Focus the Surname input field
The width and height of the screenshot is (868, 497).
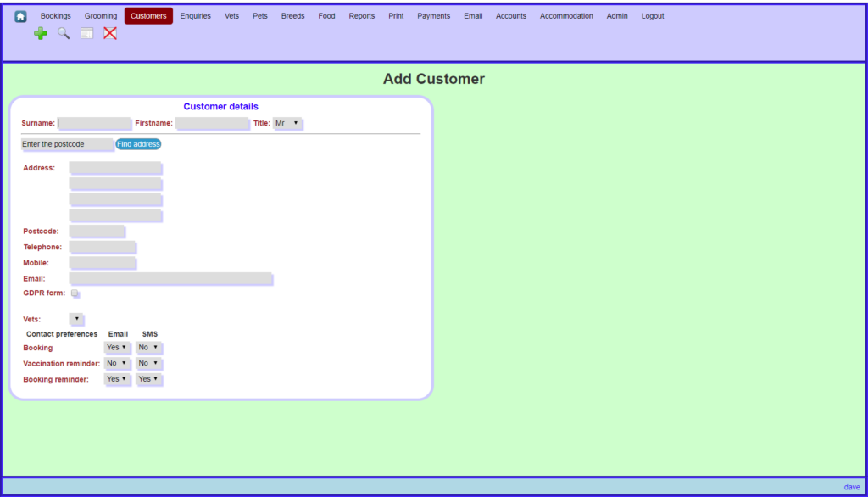(x=94, y=123)
